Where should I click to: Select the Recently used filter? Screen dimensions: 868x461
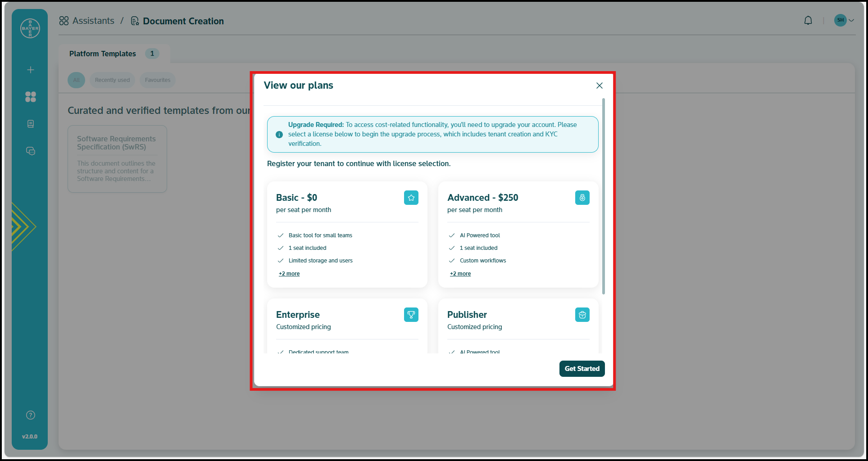(112, 80)
